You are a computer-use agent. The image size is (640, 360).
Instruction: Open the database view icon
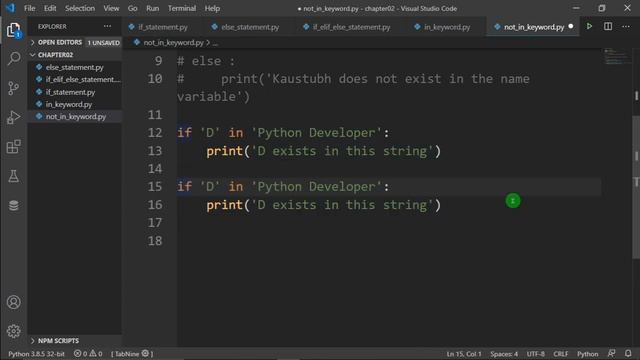(13, 205)
